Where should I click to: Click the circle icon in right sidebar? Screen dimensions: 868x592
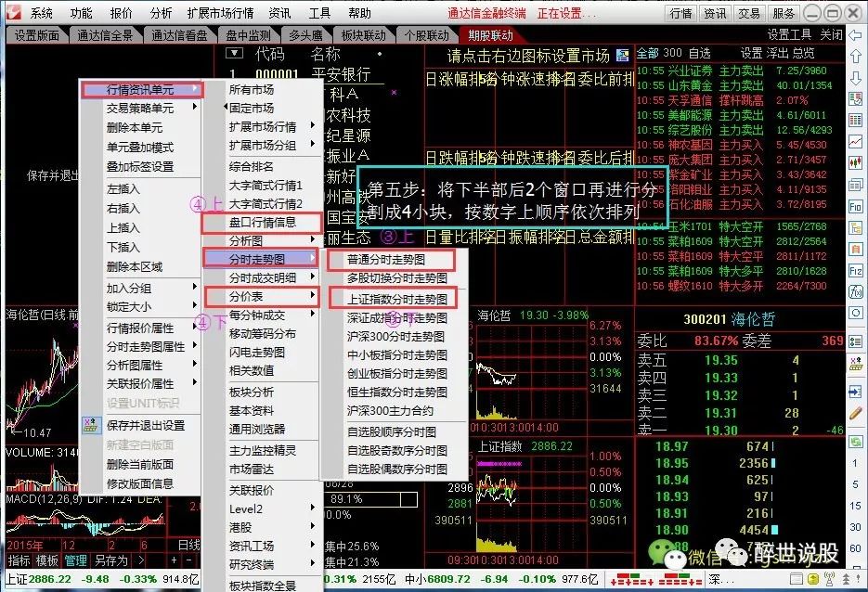coord(855,313)
